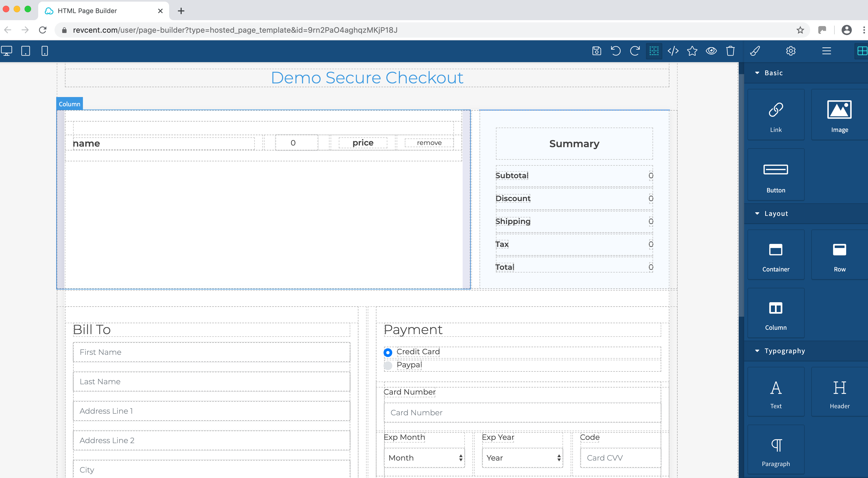Toggle component outlines grid icon

click(654, 51)
